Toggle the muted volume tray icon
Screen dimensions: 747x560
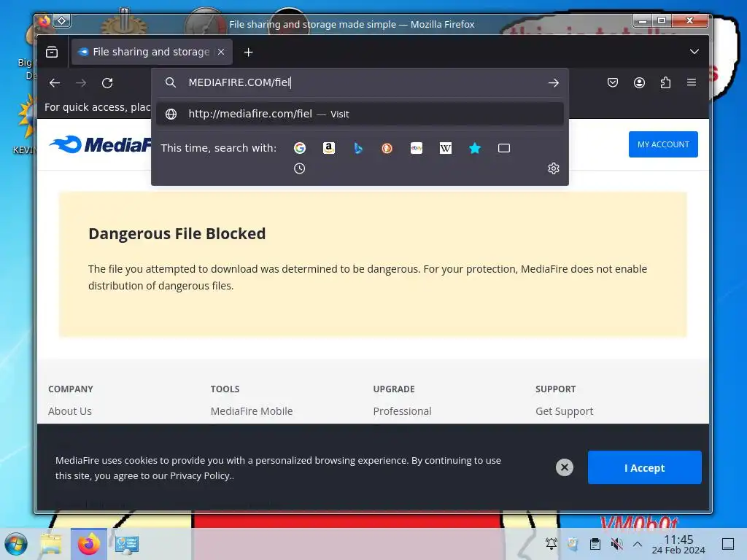[x=616, y=543]
